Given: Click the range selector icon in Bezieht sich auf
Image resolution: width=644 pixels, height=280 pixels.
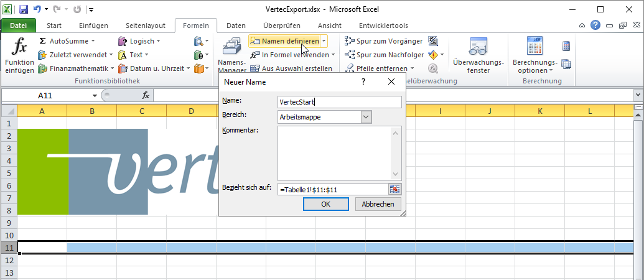Looking at the screenshot, I should click(395, 189).
